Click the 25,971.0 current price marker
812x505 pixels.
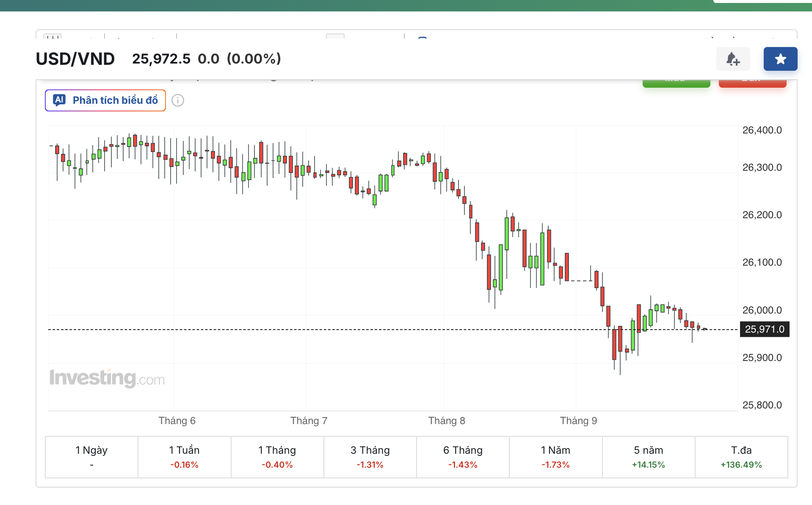tap(764, 329)
